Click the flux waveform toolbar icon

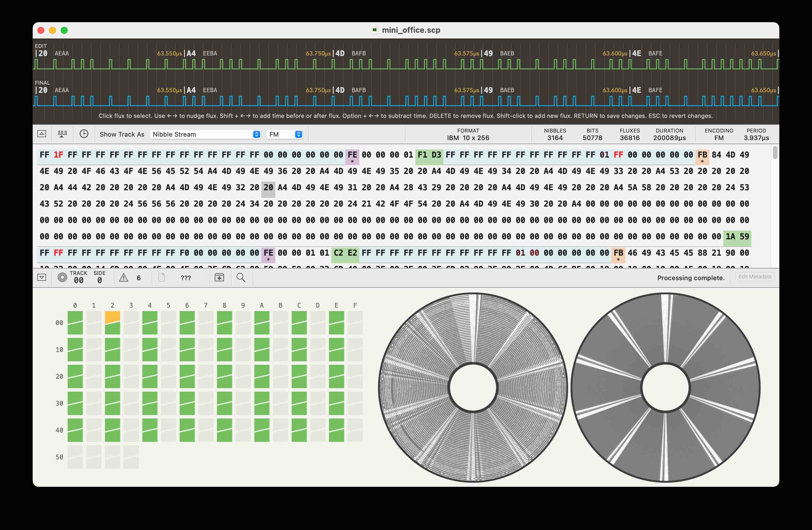(62, 134)
